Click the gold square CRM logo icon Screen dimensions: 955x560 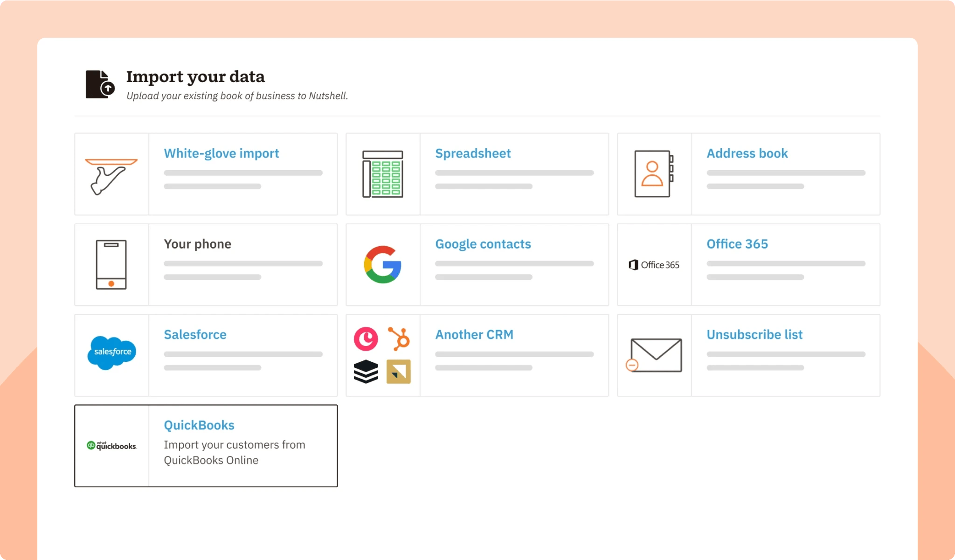pyautogui.click(x=398, y=372)
